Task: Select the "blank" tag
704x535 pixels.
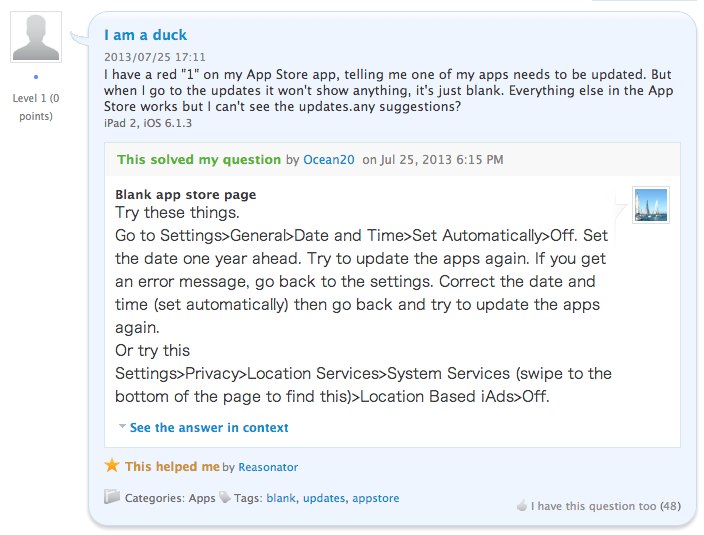Action: point(280,497)
